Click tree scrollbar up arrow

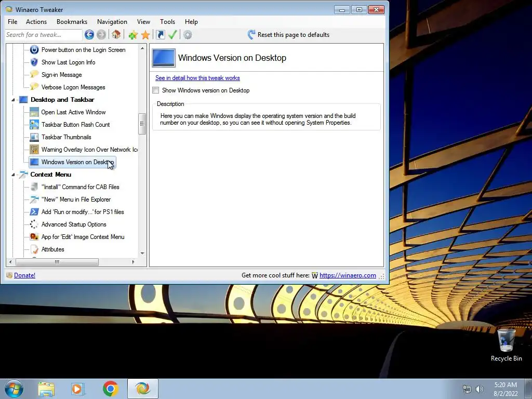tap(142, 48)
